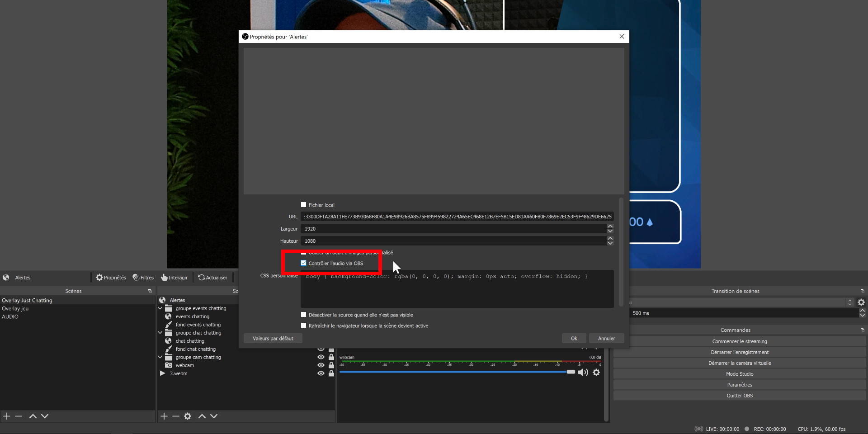Click Commencer le streaming button

click(x=739, y=341)
